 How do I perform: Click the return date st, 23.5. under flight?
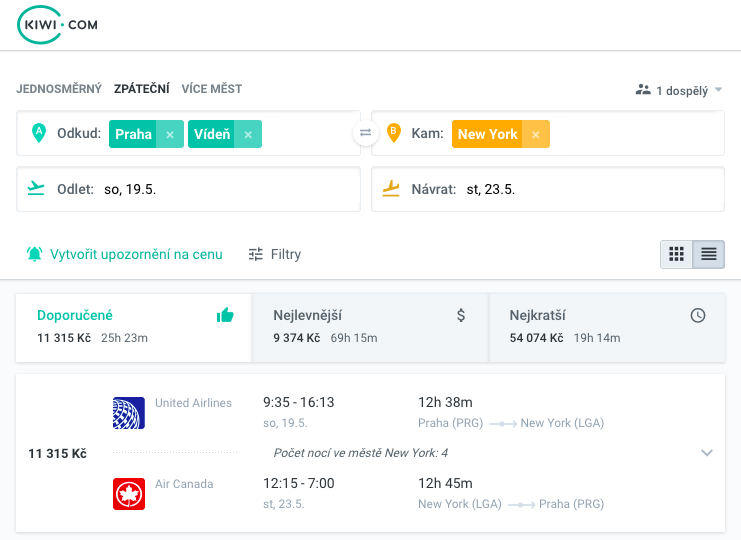(x=284, y=504)
